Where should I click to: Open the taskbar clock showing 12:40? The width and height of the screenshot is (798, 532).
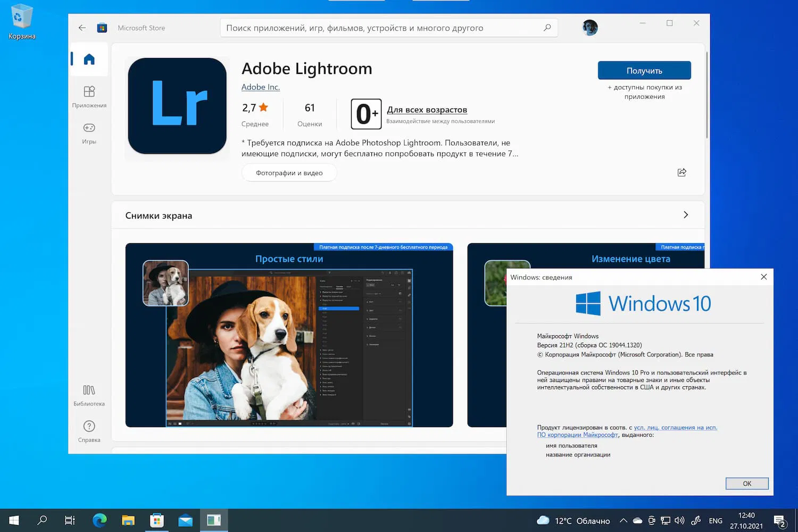[746, 521]
